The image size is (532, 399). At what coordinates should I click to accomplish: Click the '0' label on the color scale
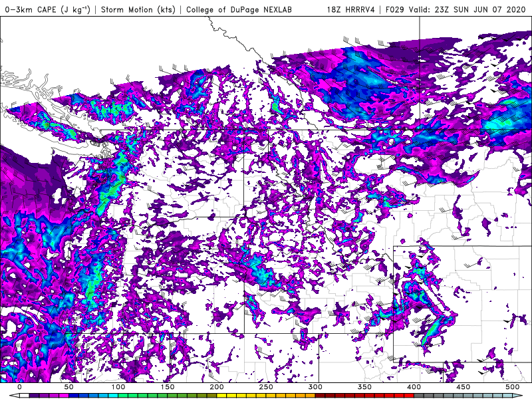[19, 387]
